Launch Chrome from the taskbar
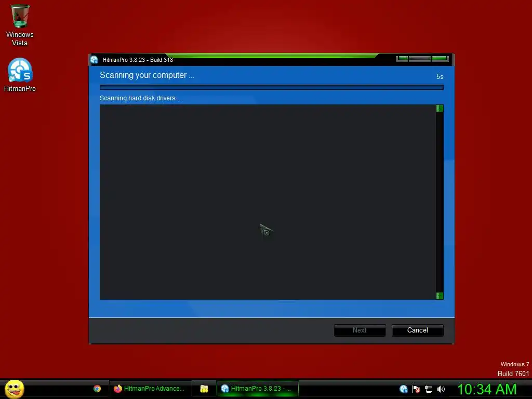 coord(97,389)
